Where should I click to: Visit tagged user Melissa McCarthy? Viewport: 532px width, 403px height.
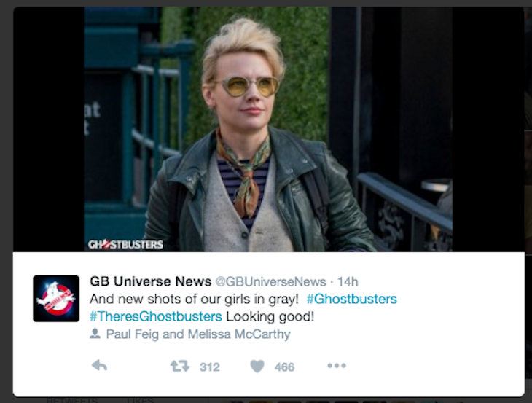[239, 334]
